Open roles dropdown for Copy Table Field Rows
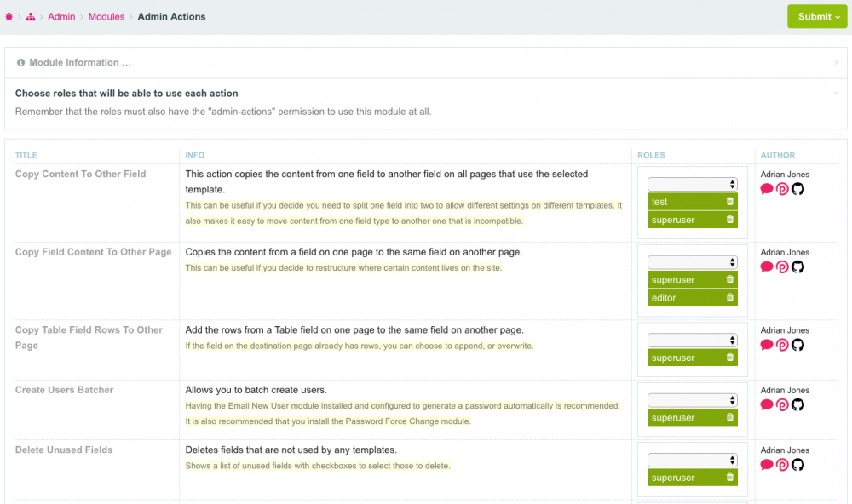 692,340
